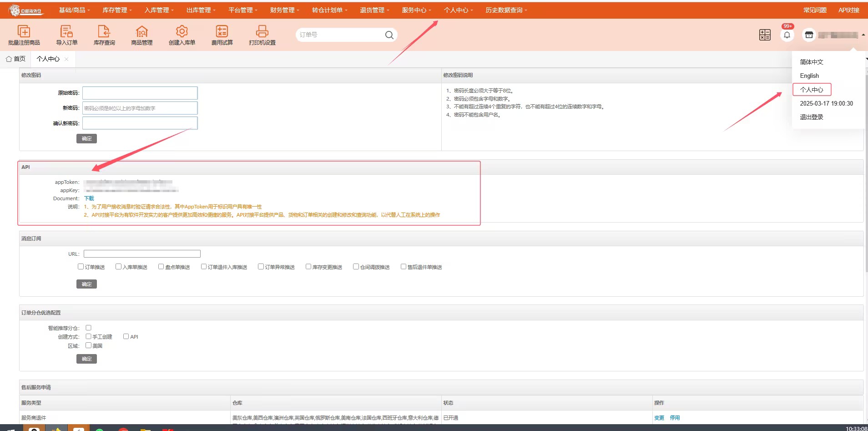The width and height of the screenshot is (868, 431).
Task: Choose 退出登录 to log out
Action: 812,117
